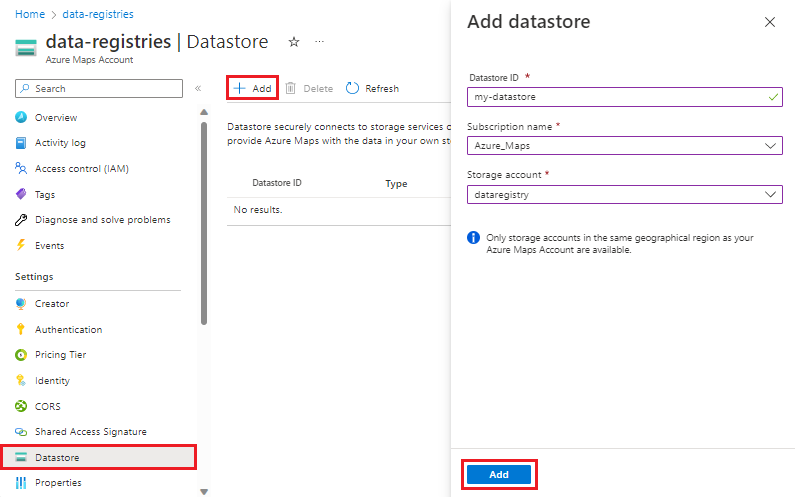
Task: Click the Properties bars icon
Action: coord(21,483)
